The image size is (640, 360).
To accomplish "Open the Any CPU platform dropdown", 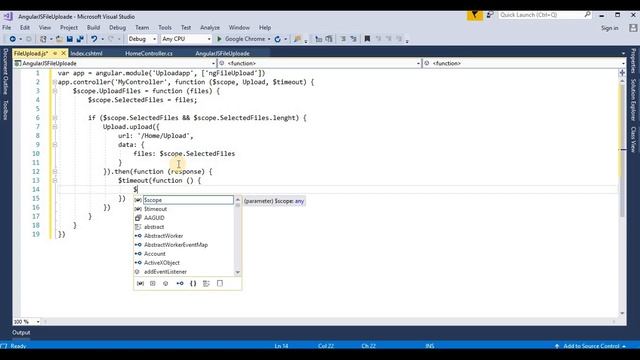I will pos(186,39).
